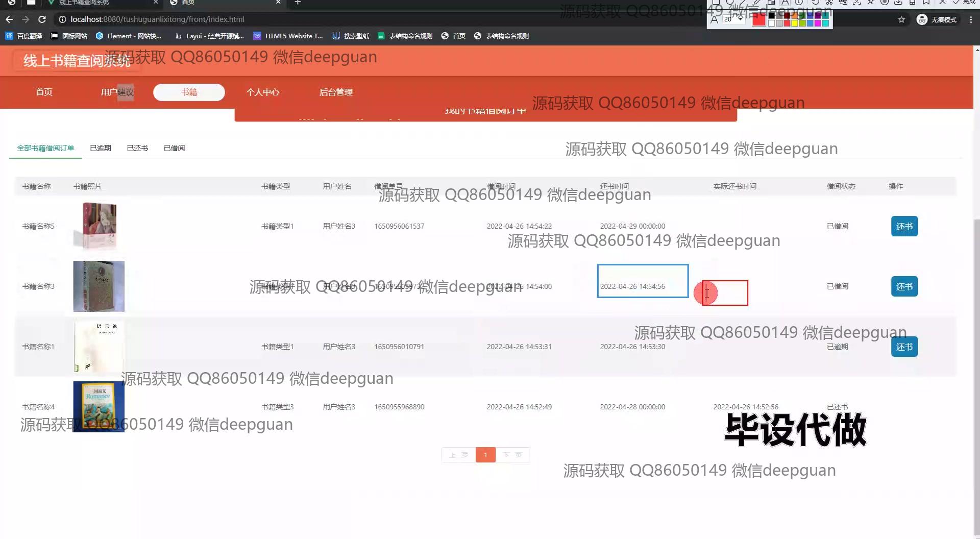Viewport: 980px width, 539px height.
Task: Open the 百度翻译 bookmark
Action: tap(24, 36)
